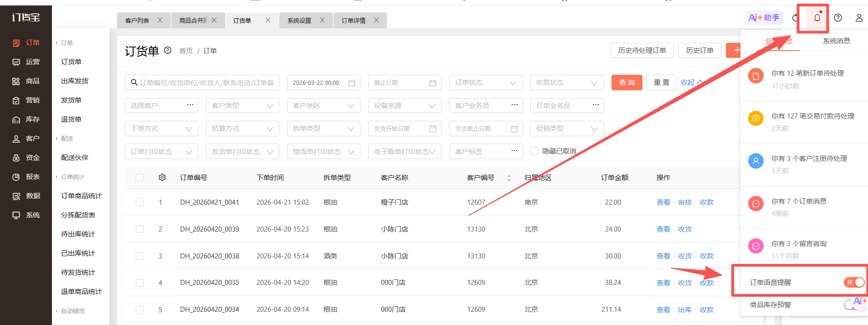Open the 资金 sidebar module
The image size is (868, 325).
click(26, 158)
